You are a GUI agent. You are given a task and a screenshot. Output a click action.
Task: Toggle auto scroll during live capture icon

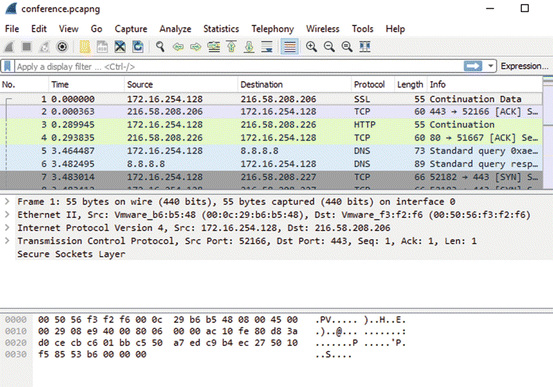[x=267, y=47]
